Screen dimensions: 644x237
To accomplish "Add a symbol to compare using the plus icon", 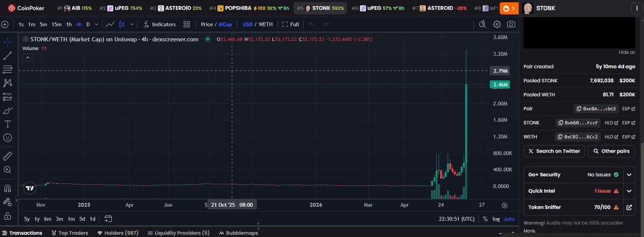I will coord(5,24).
